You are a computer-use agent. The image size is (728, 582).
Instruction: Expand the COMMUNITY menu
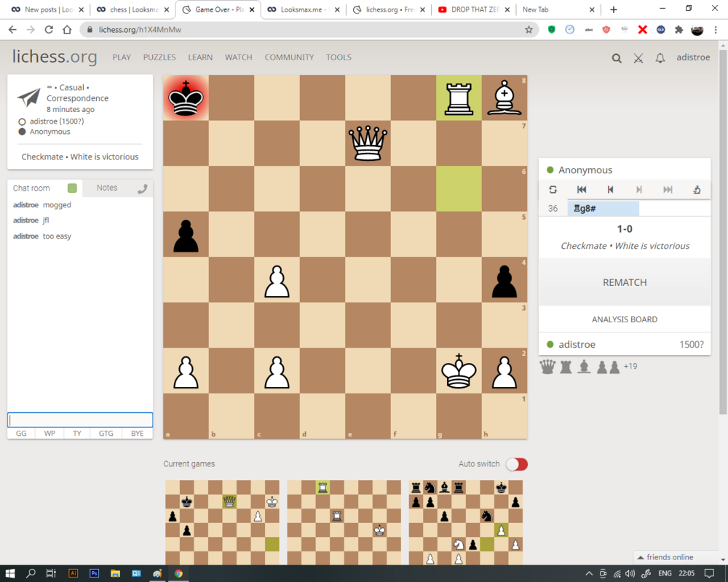tap(289, 57)
